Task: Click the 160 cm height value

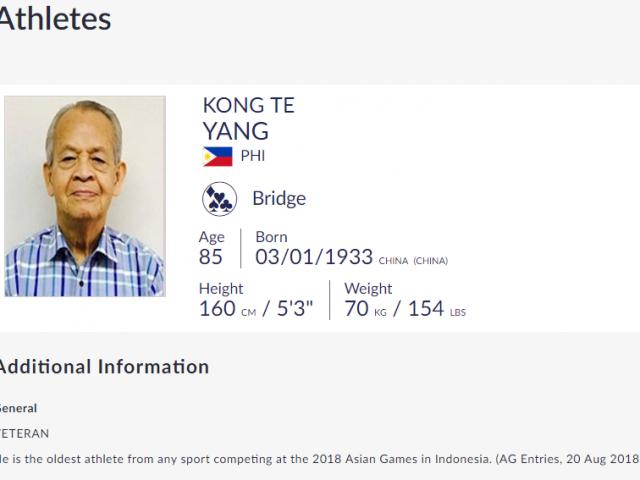Action: (228, 309)
